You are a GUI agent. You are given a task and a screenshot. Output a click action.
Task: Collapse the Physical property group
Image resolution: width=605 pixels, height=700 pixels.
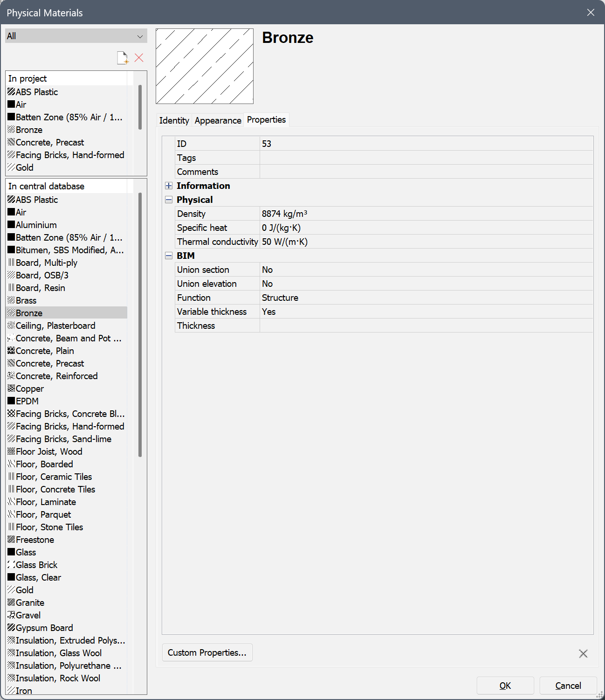pos(169,200)
